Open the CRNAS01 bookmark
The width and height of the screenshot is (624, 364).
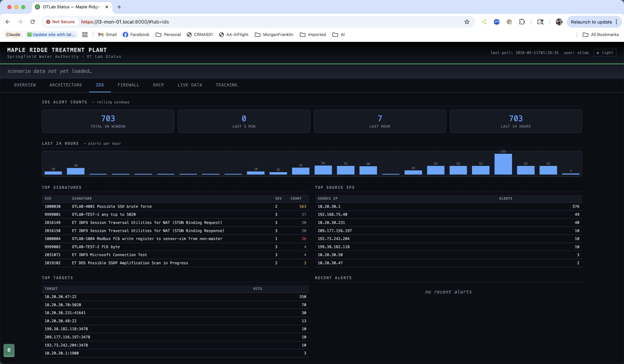tap(200, 35)
